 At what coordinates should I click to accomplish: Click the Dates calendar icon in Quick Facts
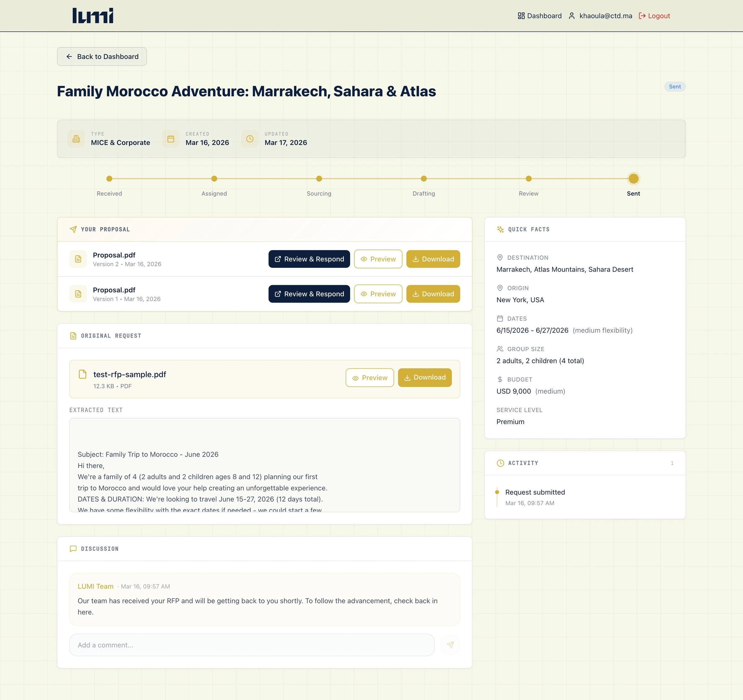pos(500,318)
